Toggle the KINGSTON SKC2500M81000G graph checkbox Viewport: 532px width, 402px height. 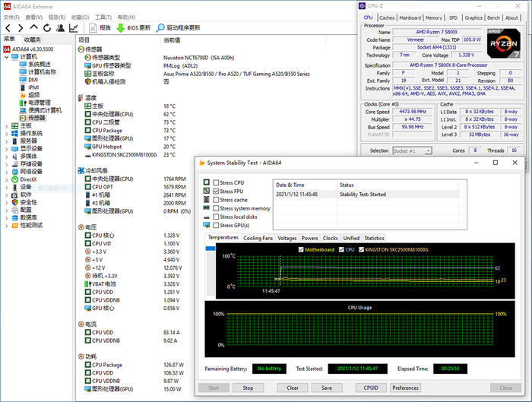pos(361,249)
